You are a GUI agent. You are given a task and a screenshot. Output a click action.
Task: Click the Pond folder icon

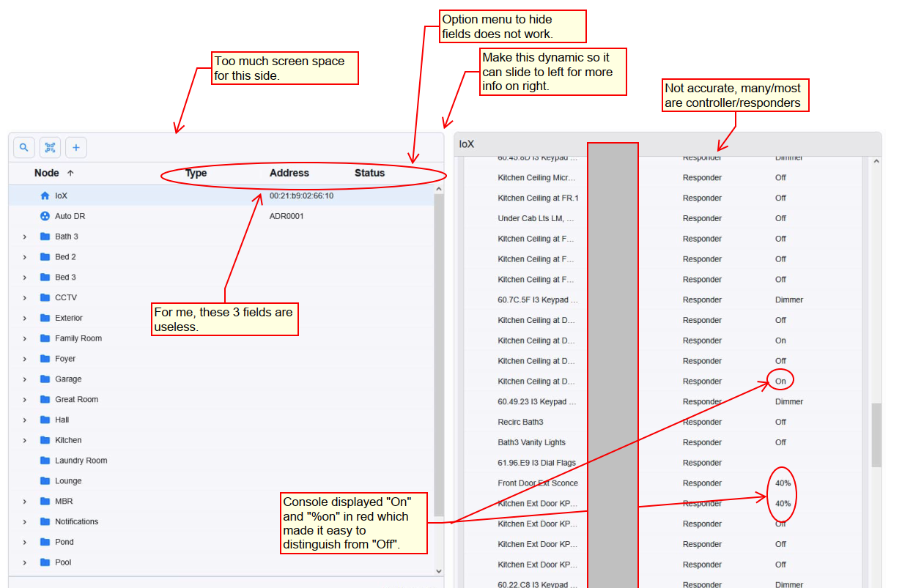tap(45, 542)
